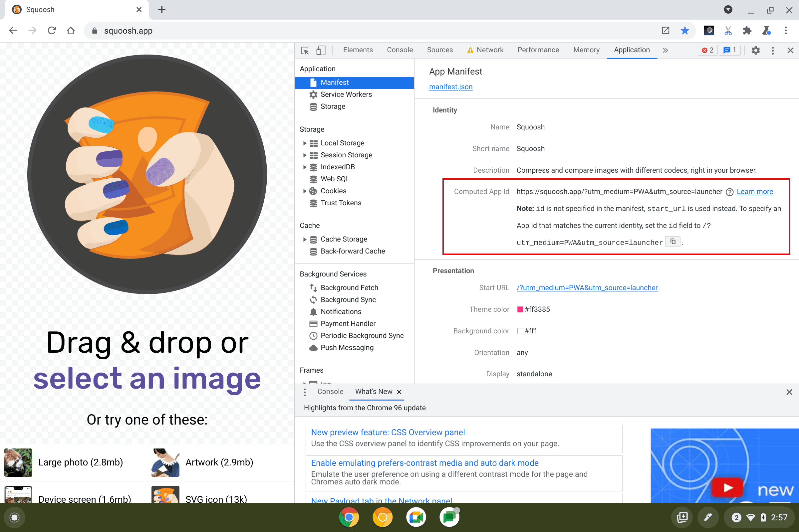The image size is (799, 532).
Task: Click the Start URL link
Action: point(587,287)
